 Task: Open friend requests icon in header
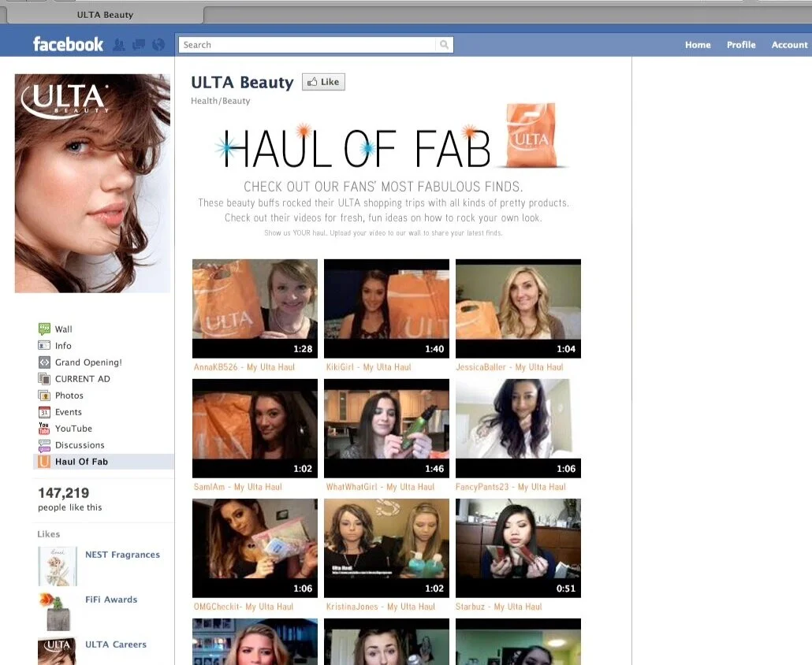tap(118, 45)
